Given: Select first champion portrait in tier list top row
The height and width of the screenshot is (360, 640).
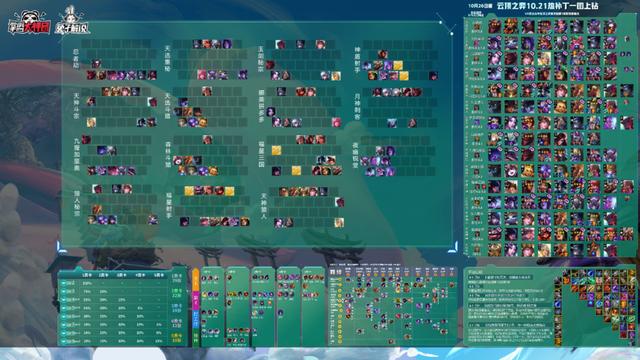Looking at the screenshot, I should (494, 27).
